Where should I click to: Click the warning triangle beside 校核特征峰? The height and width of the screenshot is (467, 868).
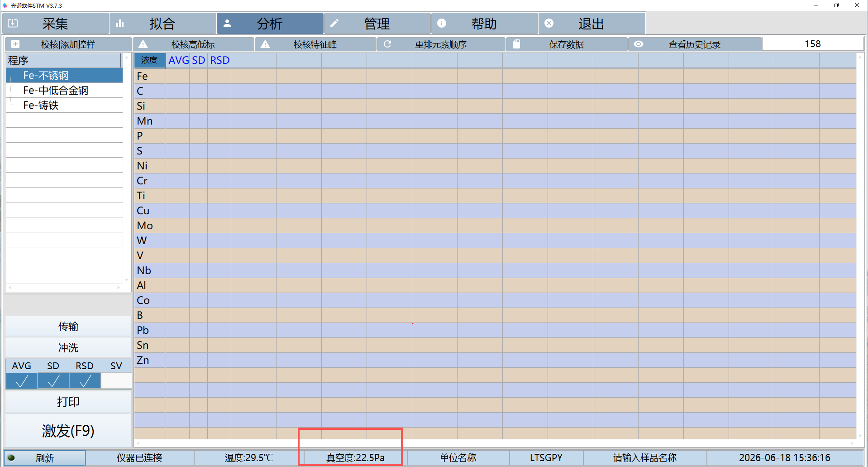click(265, 44)
